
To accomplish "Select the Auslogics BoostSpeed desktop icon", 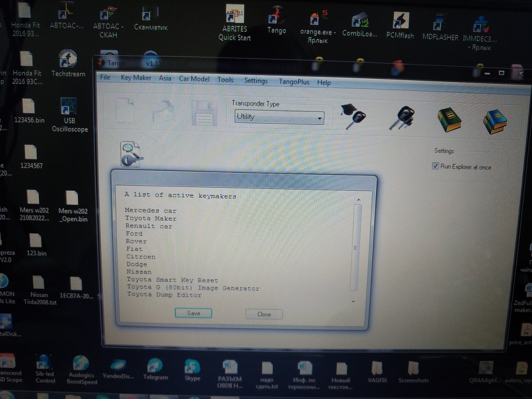I will tap(81, 370).
